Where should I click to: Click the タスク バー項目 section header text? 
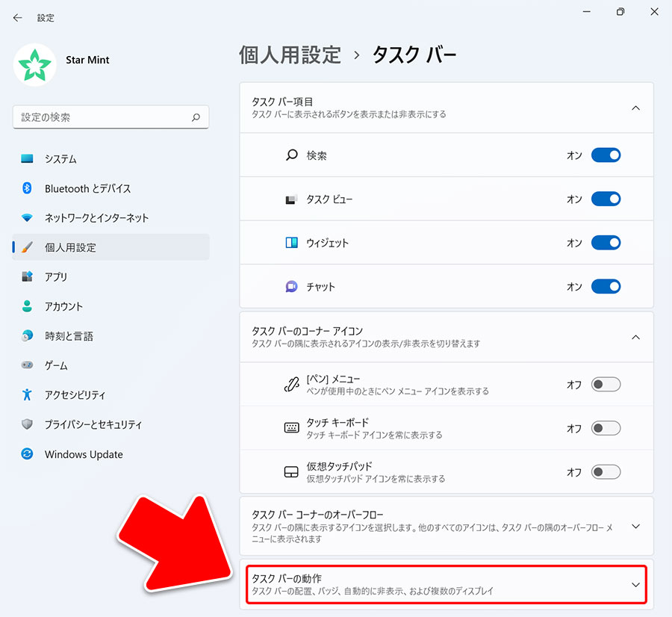point(282,102)
